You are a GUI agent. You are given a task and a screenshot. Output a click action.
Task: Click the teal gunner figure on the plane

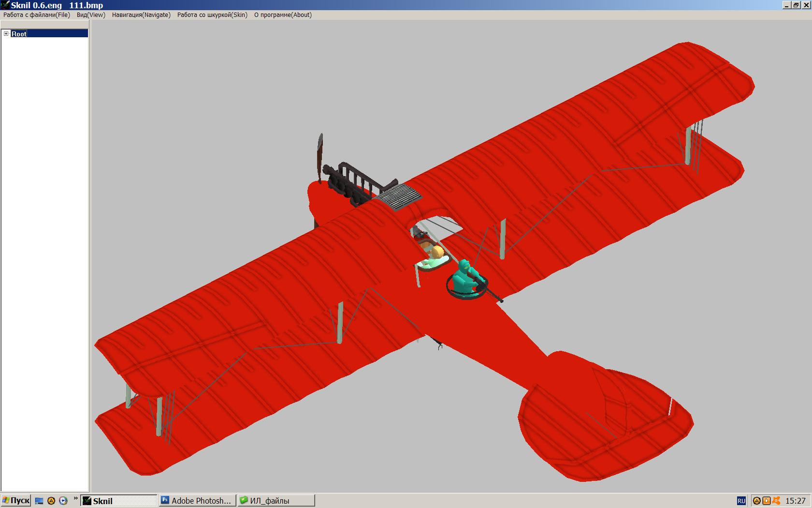coord(464,279)
